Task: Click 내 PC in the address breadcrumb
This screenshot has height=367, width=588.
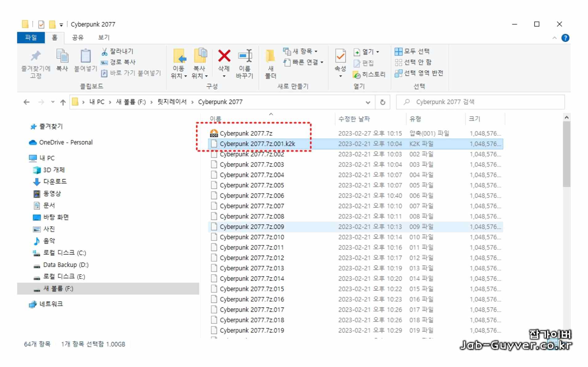Action: click(97, 102)
